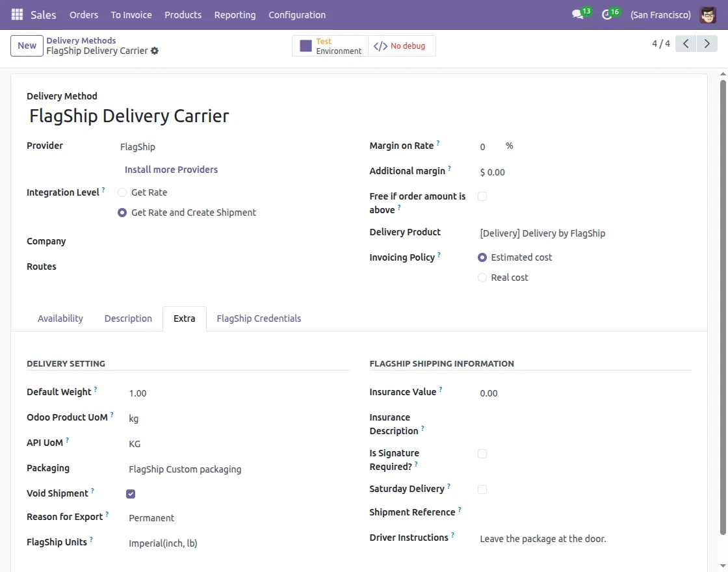The width and height of the screenshot is (728, 572).
Task: Open the Reason for Export dropdown
Action: tap(151, 518)
